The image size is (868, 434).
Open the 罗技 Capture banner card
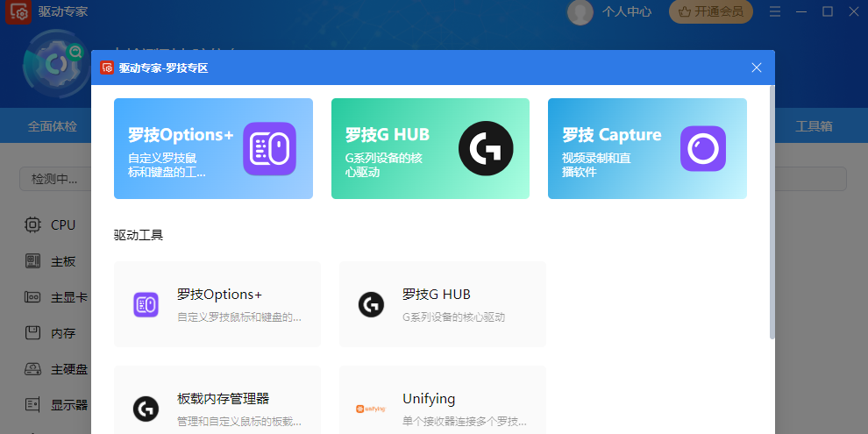(x=647, y=148)
